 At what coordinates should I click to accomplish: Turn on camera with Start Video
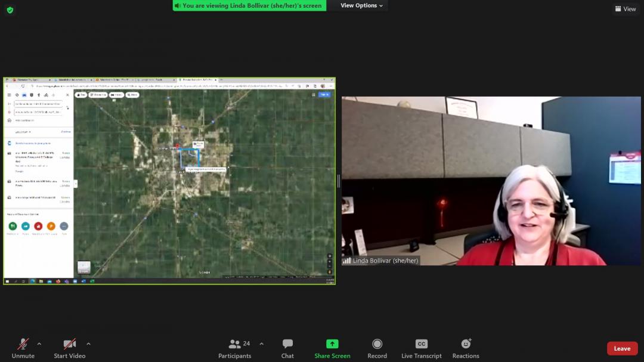click(69, 344)
